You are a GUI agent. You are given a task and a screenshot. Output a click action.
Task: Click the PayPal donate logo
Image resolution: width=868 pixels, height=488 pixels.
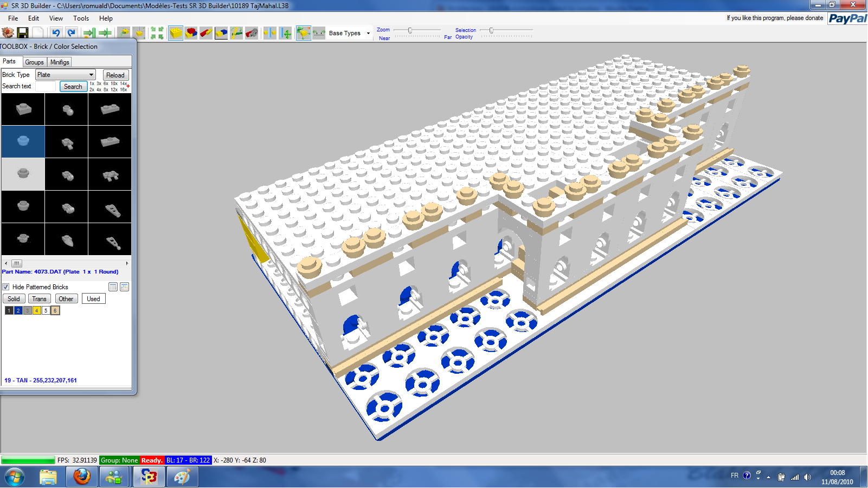(x=847, y=18)
